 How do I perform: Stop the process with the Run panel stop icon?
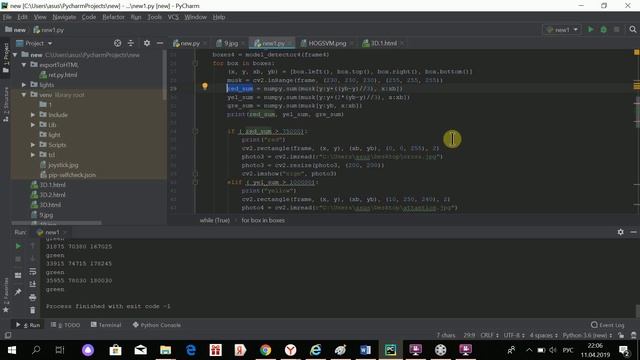18,259
